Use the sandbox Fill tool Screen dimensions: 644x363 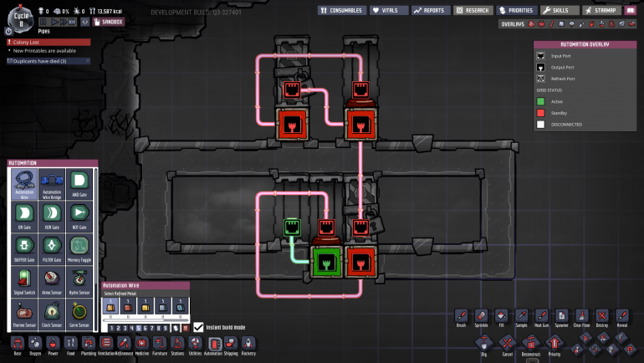pyautogui.click(x=501, y=318)
